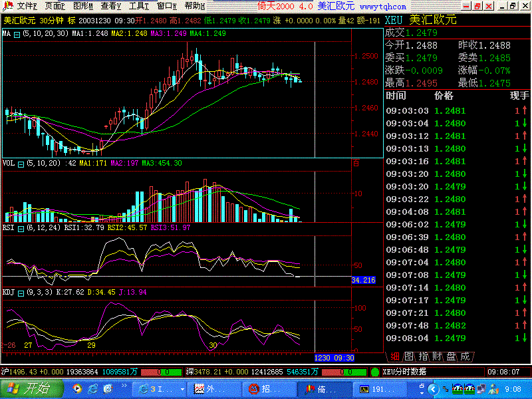Select the 09:08:04 1.2479 tick row
The image size is (532, 399).
457,338
